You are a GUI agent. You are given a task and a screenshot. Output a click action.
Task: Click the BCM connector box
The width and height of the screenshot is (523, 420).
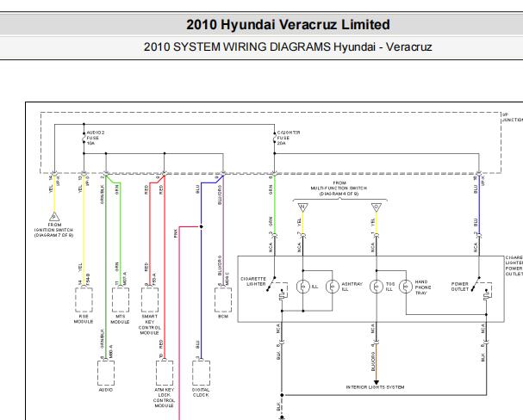coord(223,300)
